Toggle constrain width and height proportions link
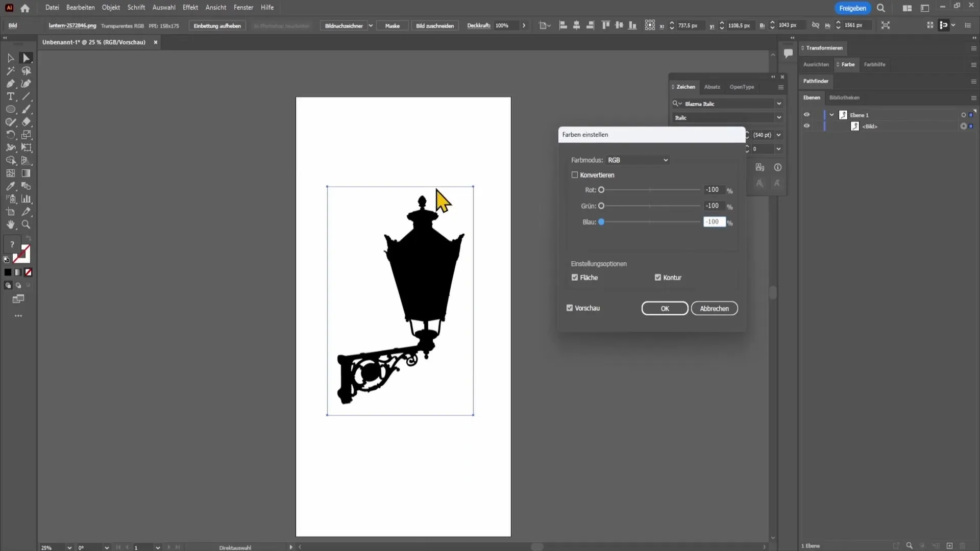 (x=816, y=25)
